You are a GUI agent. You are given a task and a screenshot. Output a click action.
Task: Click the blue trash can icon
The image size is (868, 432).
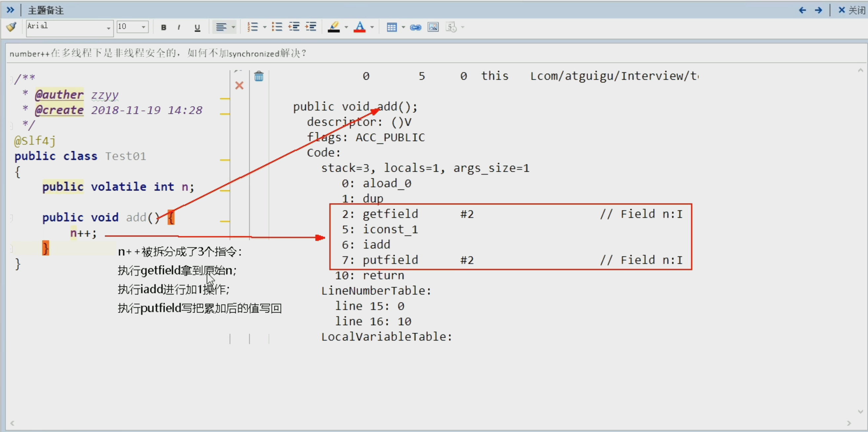click(x=259, y=76)
